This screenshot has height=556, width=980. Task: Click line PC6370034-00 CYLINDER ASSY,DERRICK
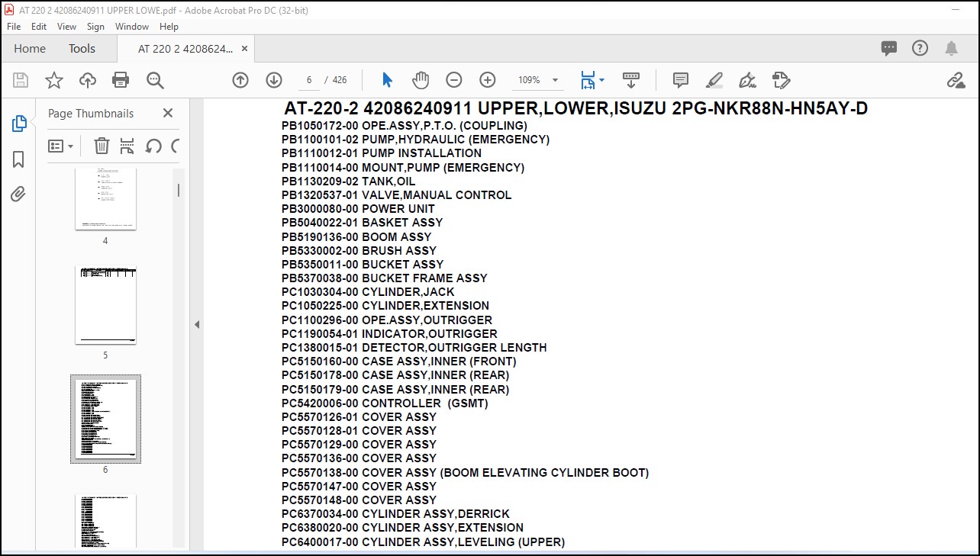point(395,514)
